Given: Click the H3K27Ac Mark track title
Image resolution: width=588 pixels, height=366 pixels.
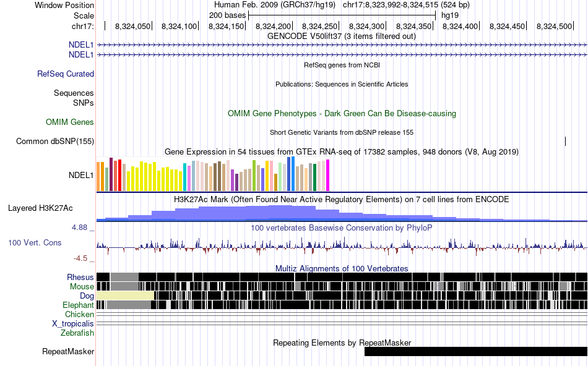Looking at the screenshot, I should coord(341,199).
